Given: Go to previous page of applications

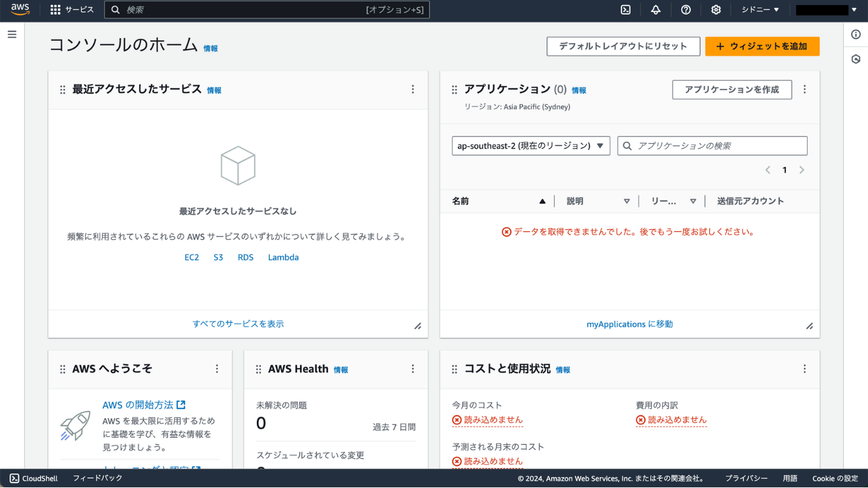Looking at the screenshot, I should pos(768,170).
